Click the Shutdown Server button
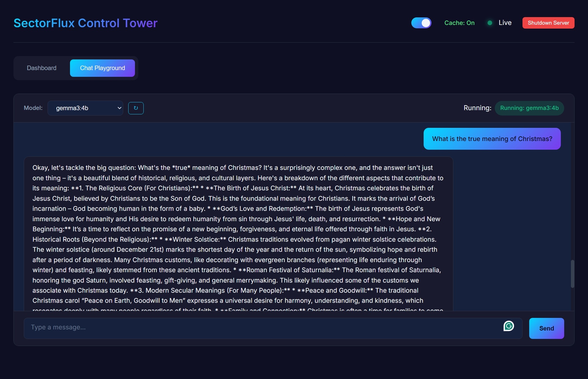The height and width of the screenshot is (379, 588). coord(548,23)
